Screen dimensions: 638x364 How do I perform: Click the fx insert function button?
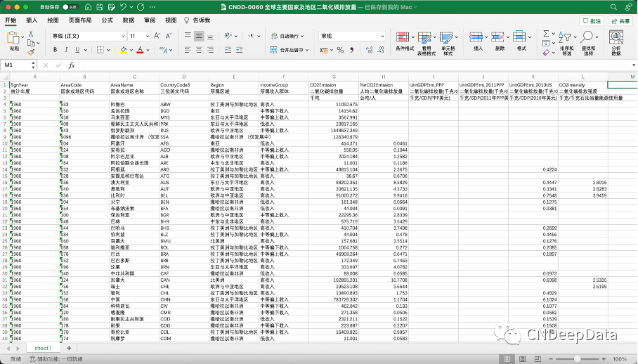point(72,65)
